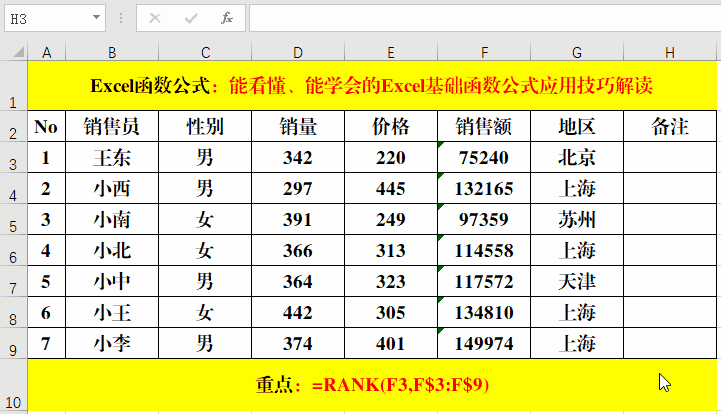Select all cells with corner triangle
This screenshot has height=414, width=721.
pyautogui.click(x=17, y=52)
